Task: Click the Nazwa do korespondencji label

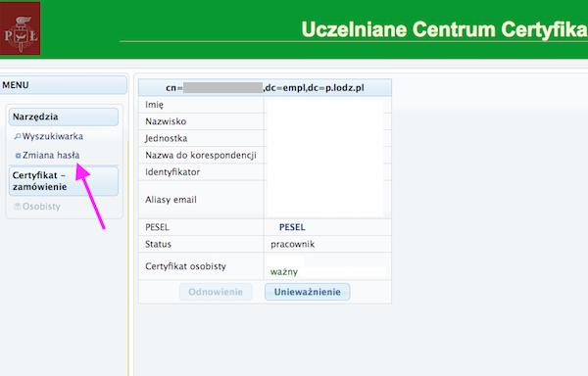Action: (201, 155)
